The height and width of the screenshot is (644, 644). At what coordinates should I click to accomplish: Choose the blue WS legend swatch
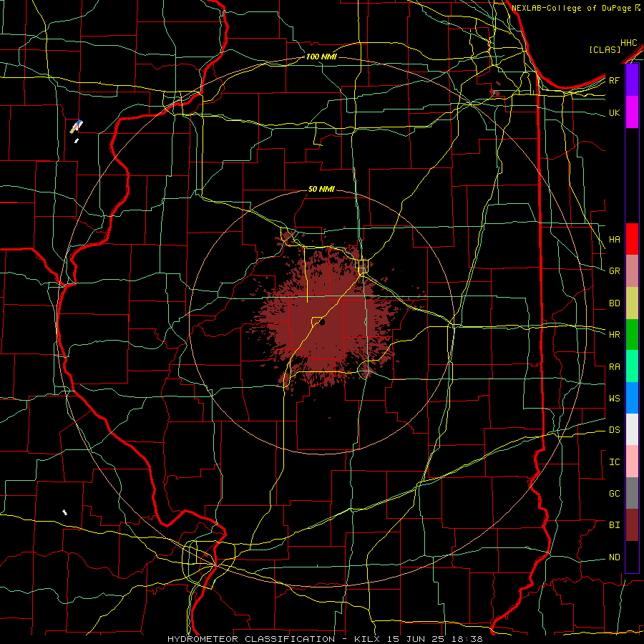tap(632, 398)
